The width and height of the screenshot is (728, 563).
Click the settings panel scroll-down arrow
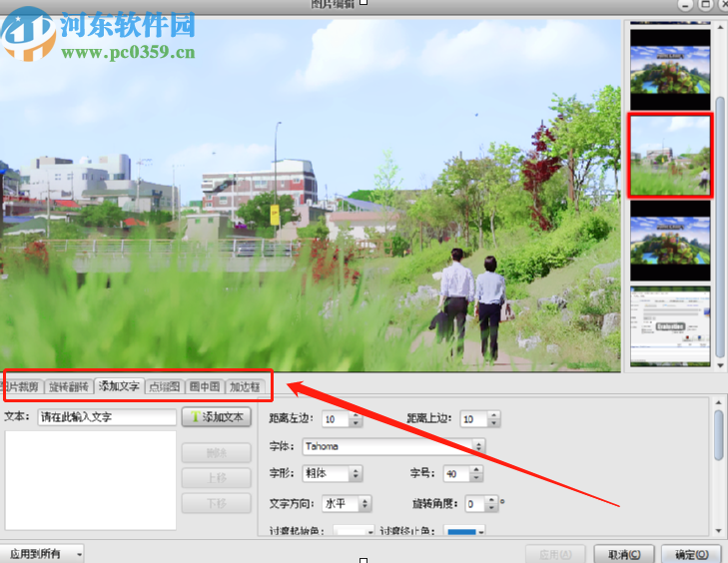(719, 531)
